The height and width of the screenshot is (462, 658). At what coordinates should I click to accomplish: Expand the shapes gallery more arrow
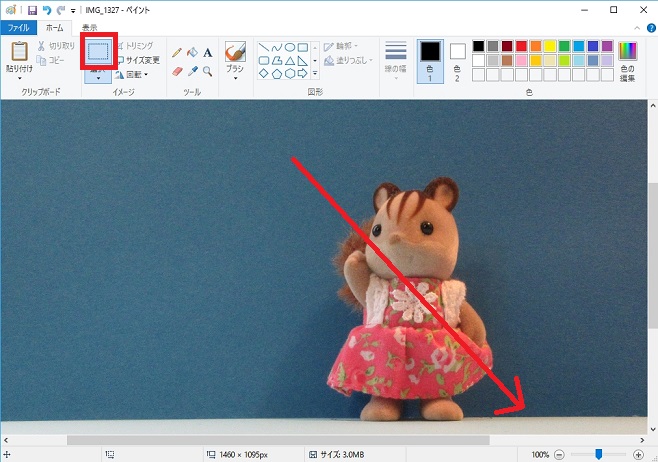(x=315, y=74)
